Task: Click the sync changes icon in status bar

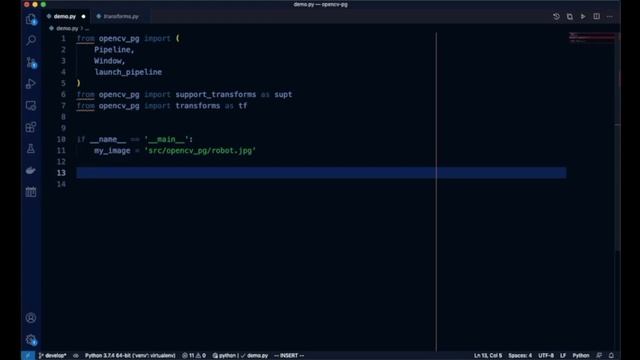Action: (x=76, y=356)
